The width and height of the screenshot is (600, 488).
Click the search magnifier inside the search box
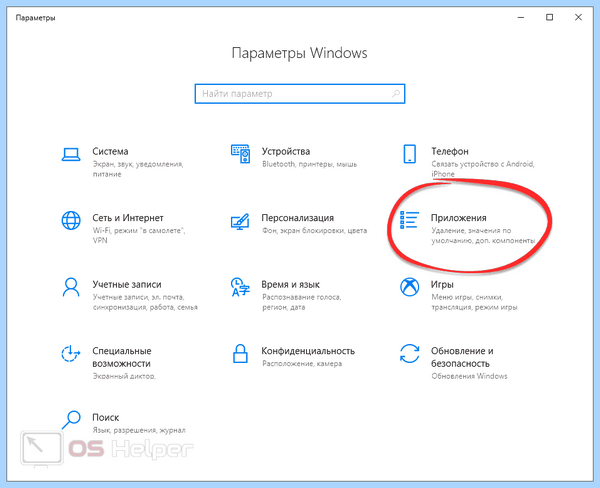click(396, 93)
